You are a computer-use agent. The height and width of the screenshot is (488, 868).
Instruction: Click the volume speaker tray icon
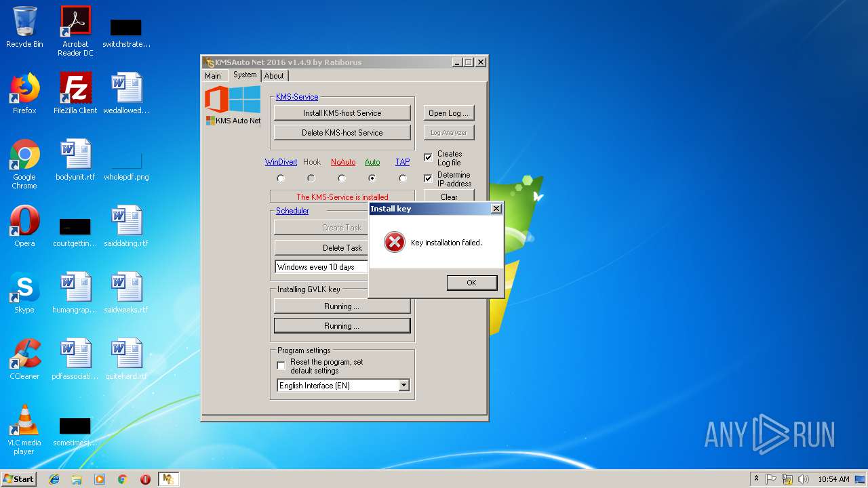click(803, 479)
